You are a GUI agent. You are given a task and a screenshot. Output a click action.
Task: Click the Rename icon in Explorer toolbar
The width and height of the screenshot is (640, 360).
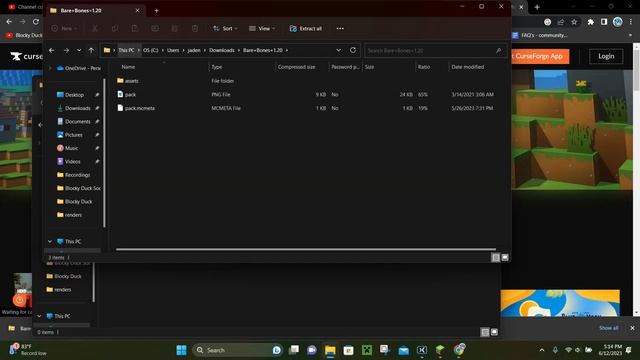coord(155,28)
